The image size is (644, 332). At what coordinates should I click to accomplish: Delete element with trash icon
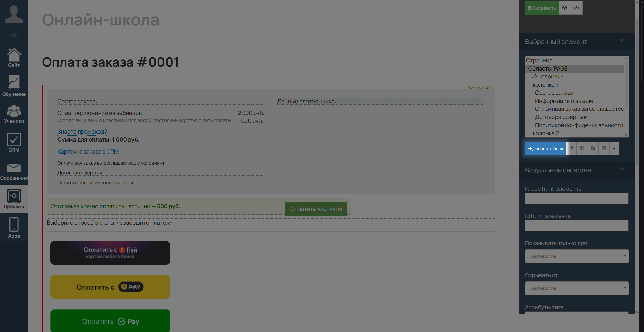[x=604, y=148]
